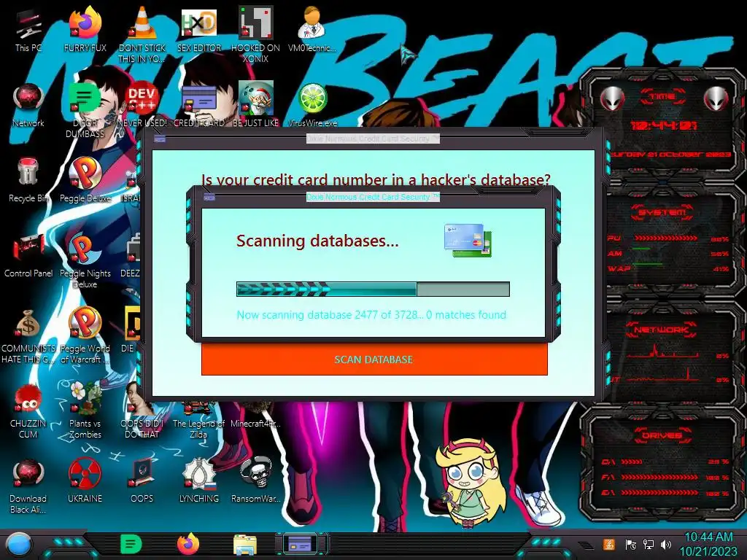
Task: Open the Santa BE JUST LIKE icon
Action: [256, 105]
